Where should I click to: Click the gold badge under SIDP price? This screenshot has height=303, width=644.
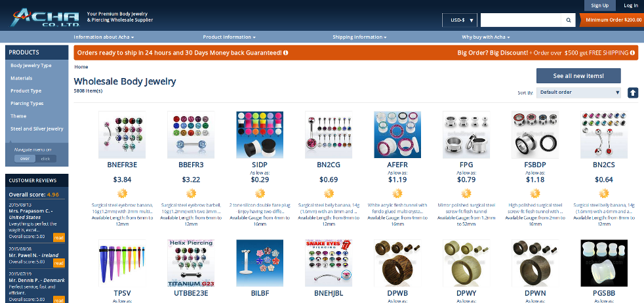[x=260, y=193]
